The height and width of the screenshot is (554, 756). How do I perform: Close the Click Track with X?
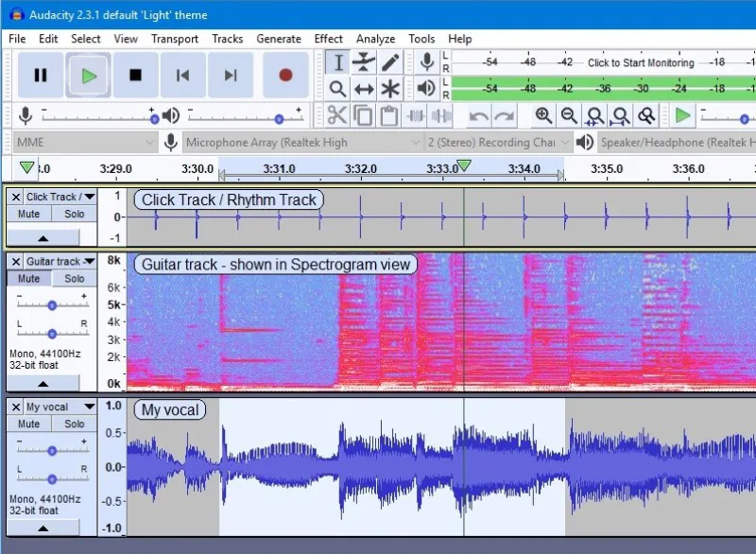16,197
